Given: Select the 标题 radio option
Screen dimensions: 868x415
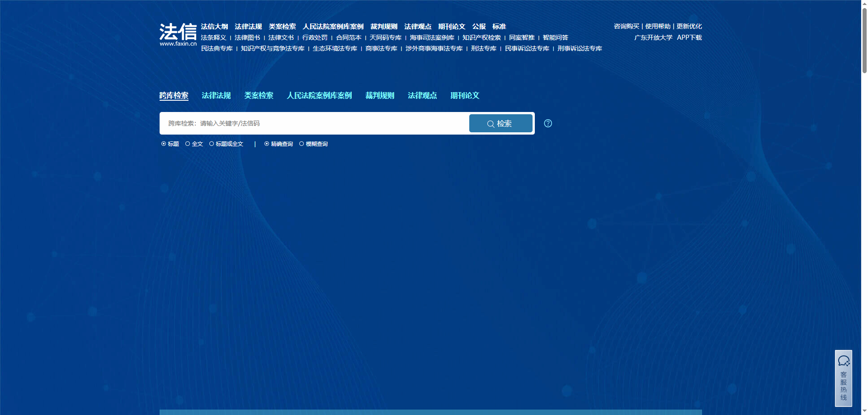Looking at the screenshot, I should pos(164,144).
